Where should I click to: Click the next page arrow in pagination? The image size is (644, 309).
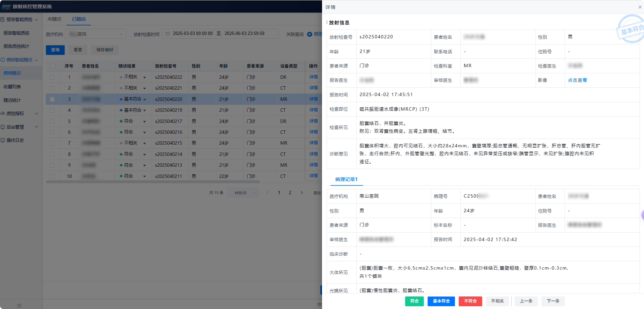[x=302, y=193]
